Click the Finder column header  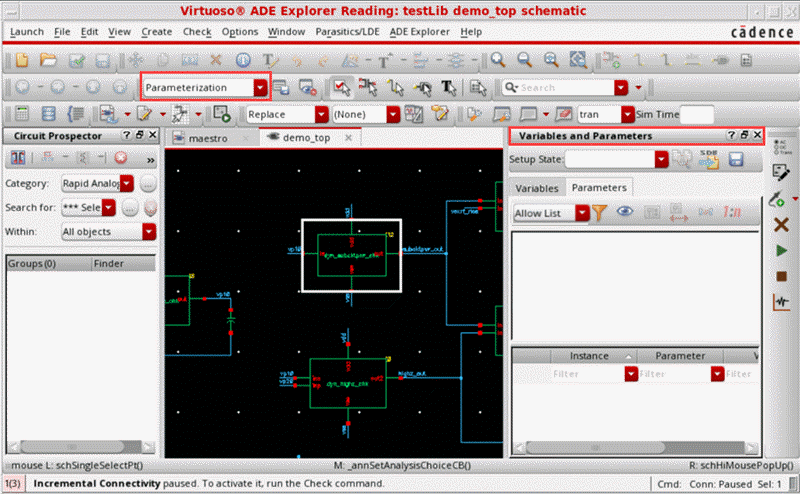pyautogui.click(x=123, y=263)
